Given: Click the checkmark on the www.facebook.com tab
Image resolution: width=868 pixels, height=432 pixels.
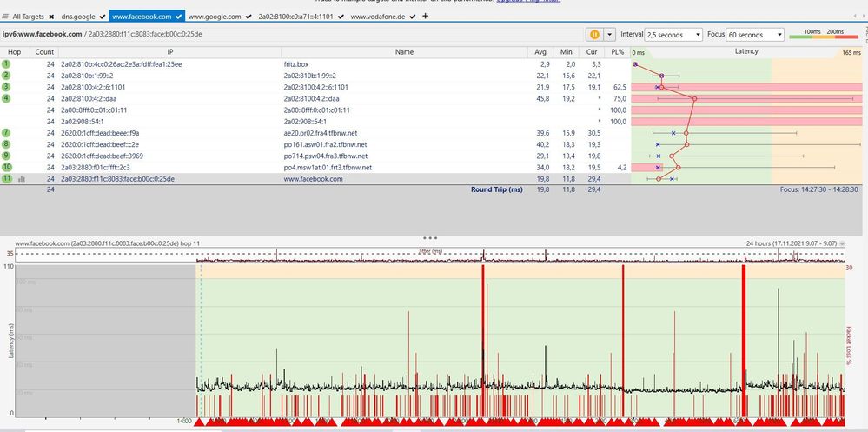Looking at the screenshot, I should tap(178, 17).
